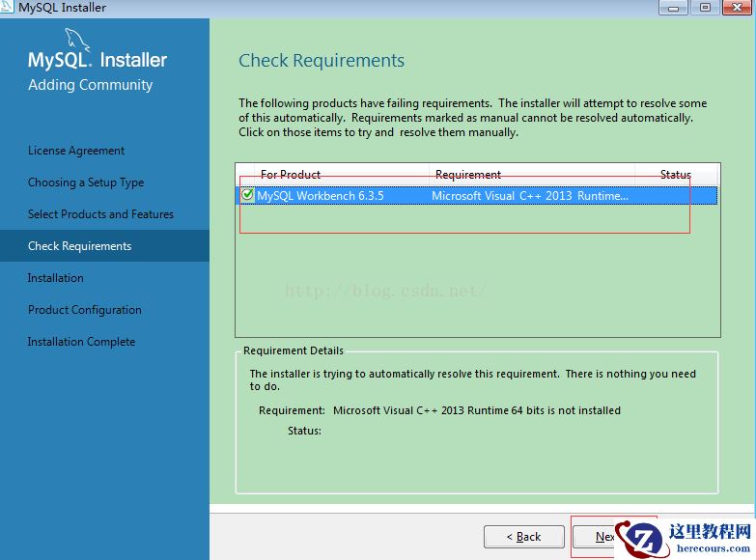Click the Requirement column header
This screenshot has width=756, height=560.
pyautogui.click(x=467, y=174)
